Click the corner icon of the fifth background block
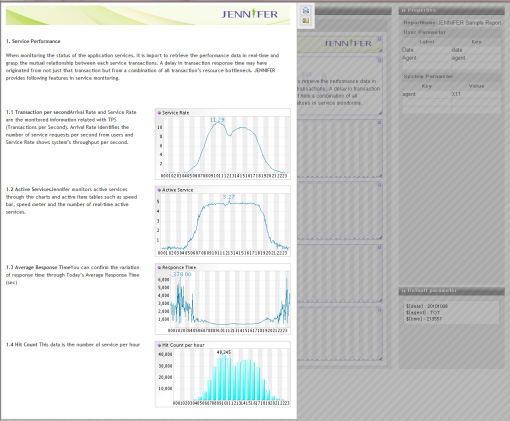 click(x=379, y=248)
